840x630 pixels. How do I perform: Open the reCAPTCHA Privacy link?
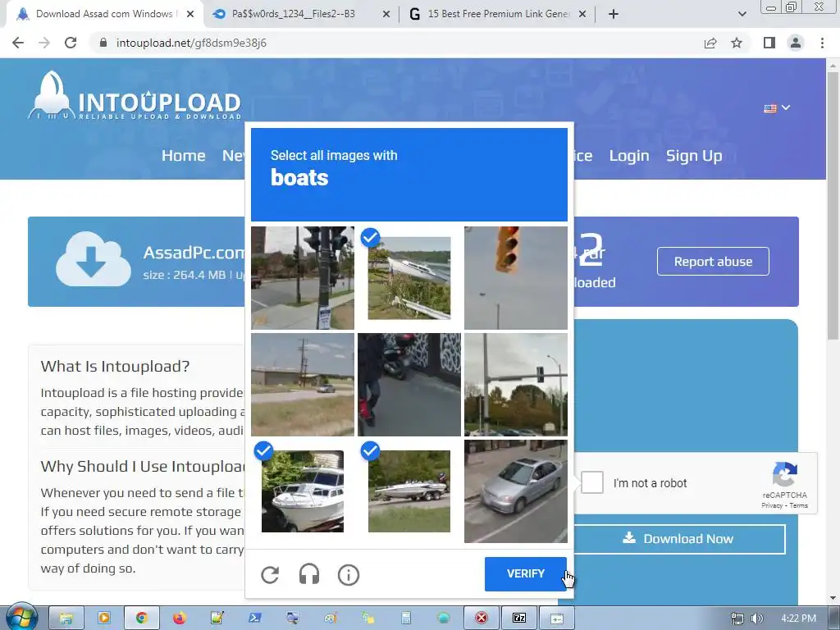tap(771, 505)
